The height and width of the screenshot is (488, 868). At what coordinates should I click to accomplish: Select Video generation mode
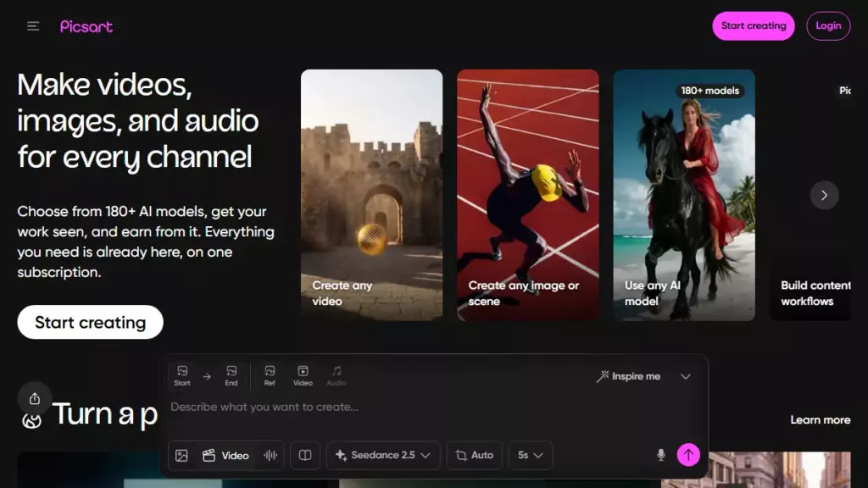(x=225, y=455)
